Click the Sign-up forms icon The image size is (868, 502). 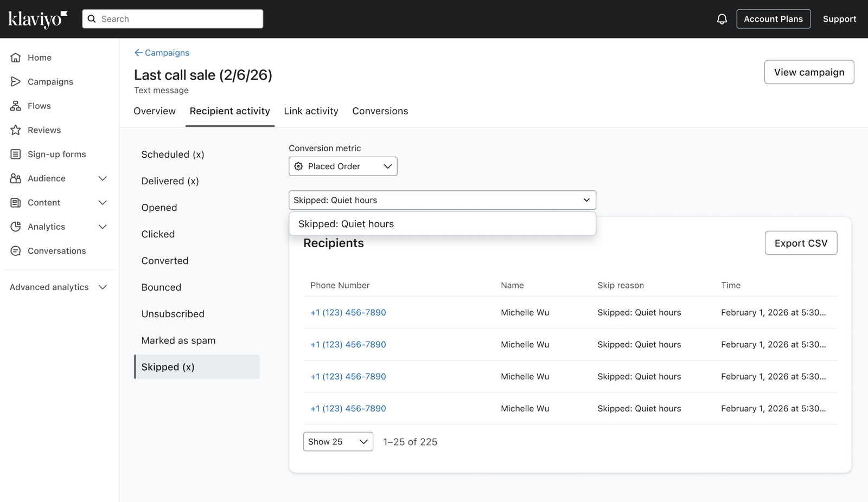[x=16, y=154]
